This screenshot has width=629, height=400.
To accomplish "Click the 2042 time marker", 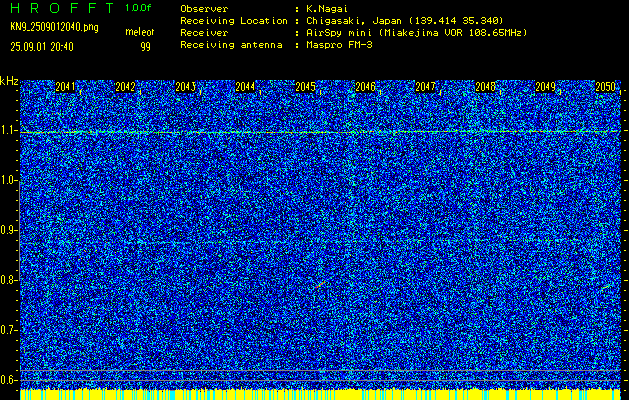I will click(125, 87).
